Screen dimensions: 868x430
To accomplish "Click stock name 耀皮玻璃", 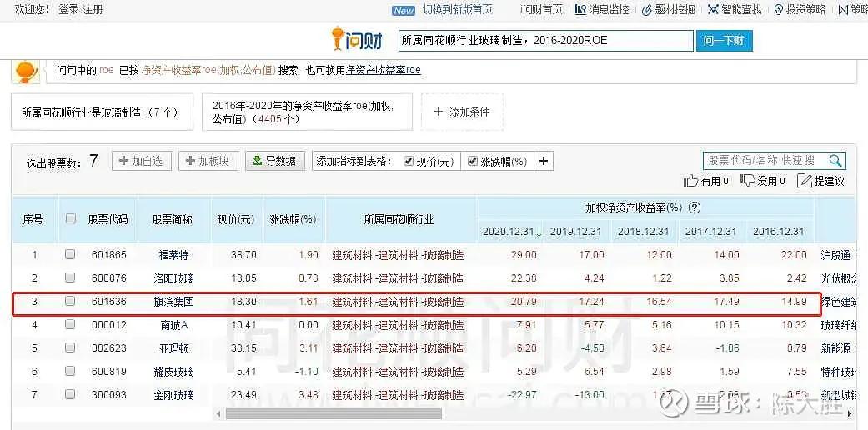I will pyautogui.click(x=173, y=372).
